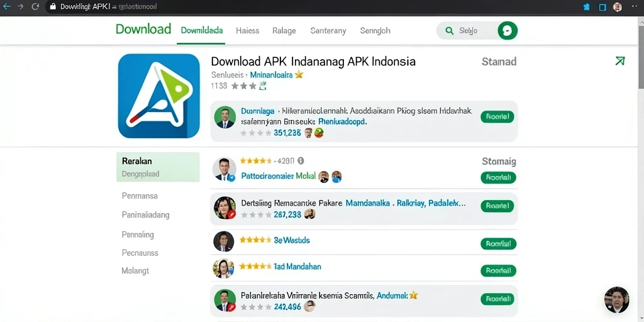The height and width of the screenshot is (322, 644).
Task: Click the green button in Doonniaga card
Action: 497,117
